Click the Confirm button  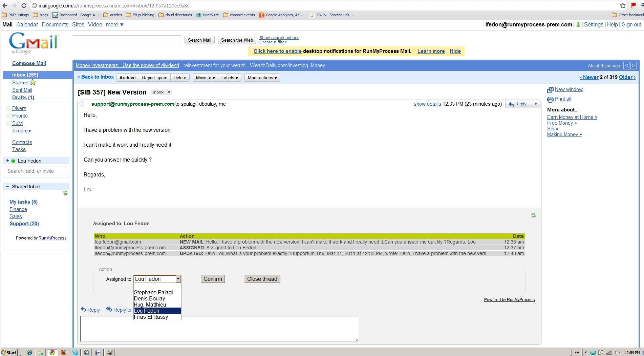click(x=213, y=279)
